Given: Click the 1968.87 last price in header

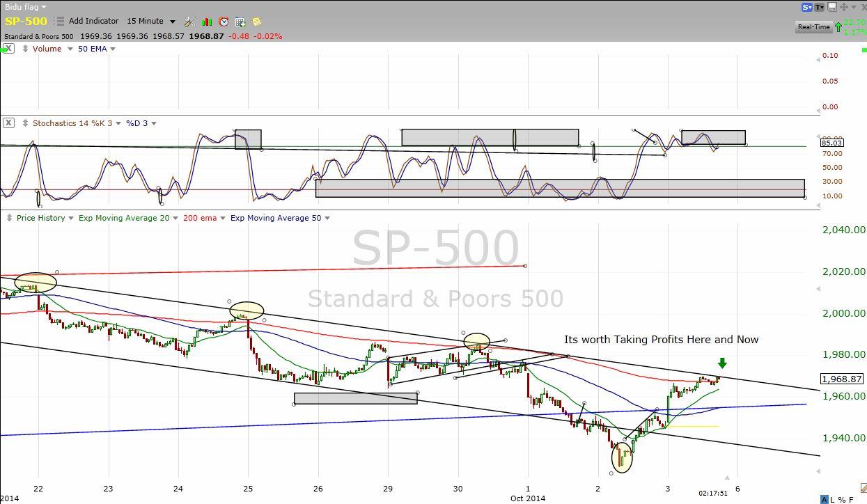Looking at the screenshot, I should tap(207, 36).
